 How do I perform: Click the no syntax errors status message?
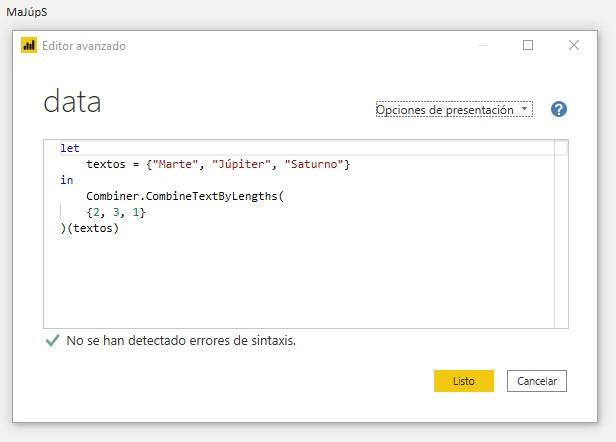click(181, 340)
